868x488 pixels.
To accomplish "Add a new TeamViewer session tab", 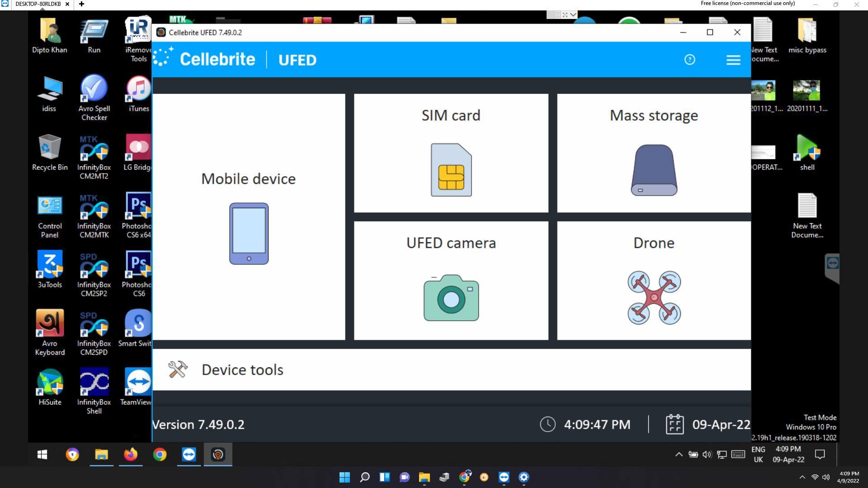I will click(81, 4).
